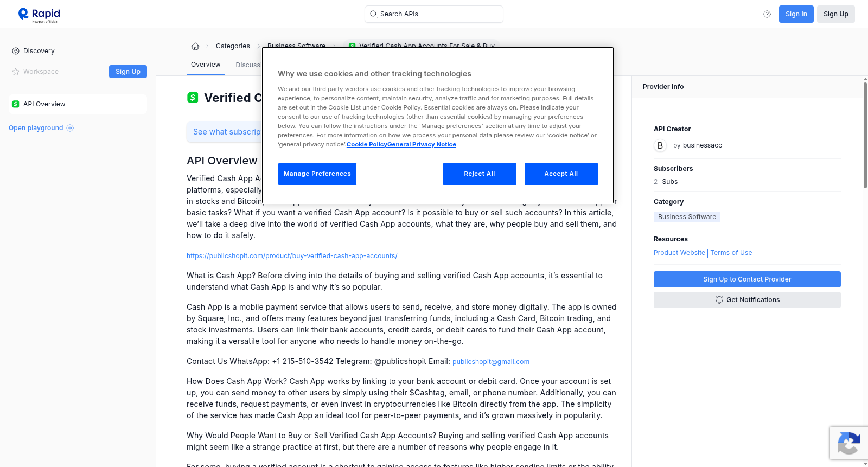Click the Workspace star icon
868x467 pixels.
16,72
